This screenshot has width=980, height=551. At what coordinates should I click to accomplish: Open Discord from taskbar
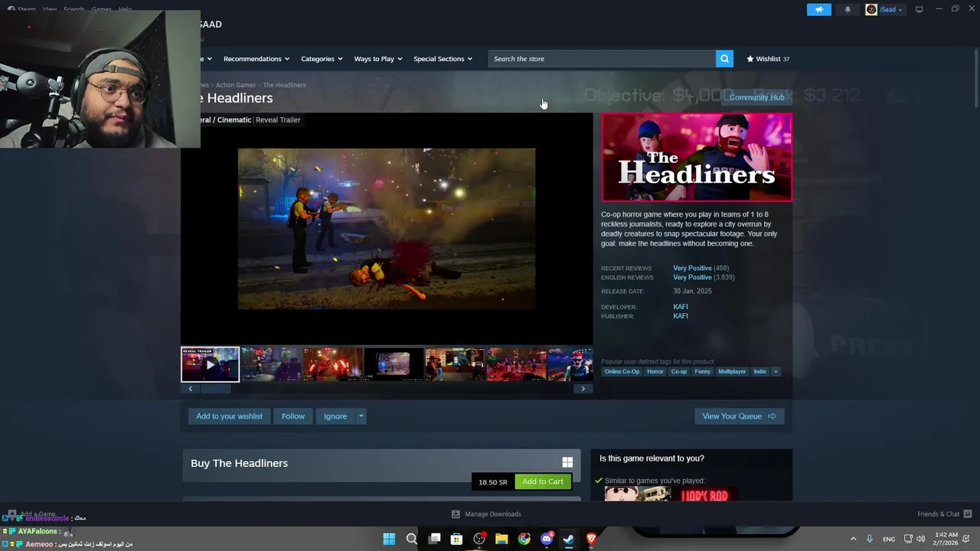click(x=547, y=539)
